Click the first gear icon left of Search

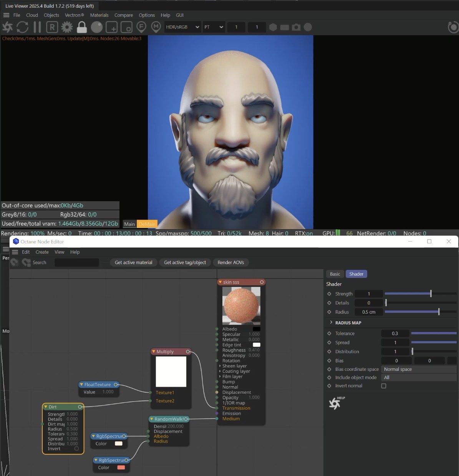(15, 263)
